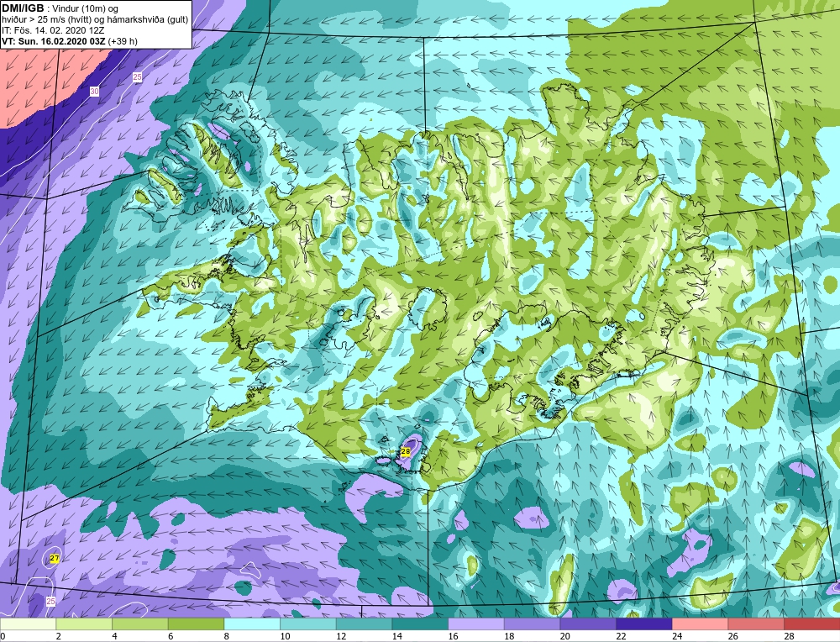
Task: Pick the lavender swatch between 16 and 18
Action: (x=475, y=624)
